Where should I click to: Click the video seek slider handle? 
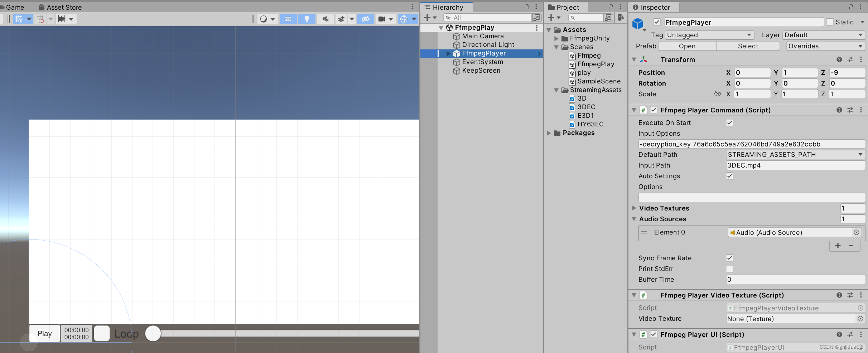point(153,333)
